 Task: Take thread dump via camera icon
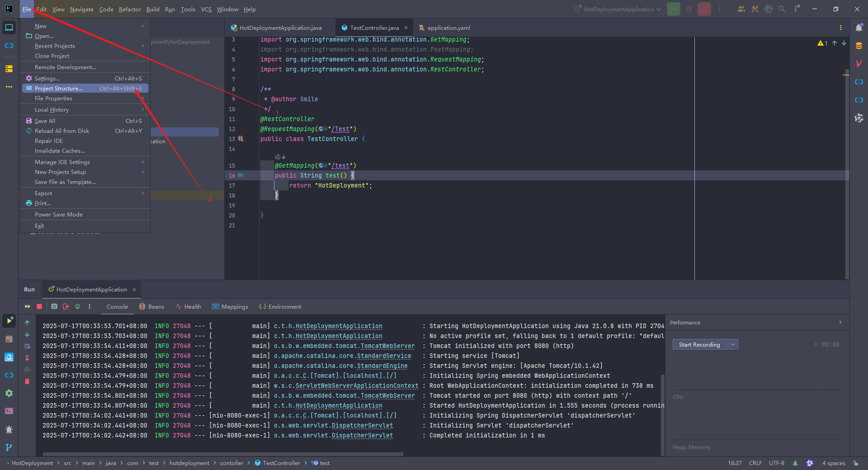point(54,306)
